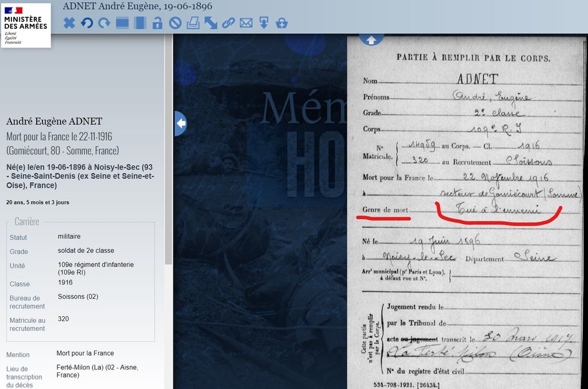Click the left panel vertical scrollbar
588x389 pixels.
point(168,150)
